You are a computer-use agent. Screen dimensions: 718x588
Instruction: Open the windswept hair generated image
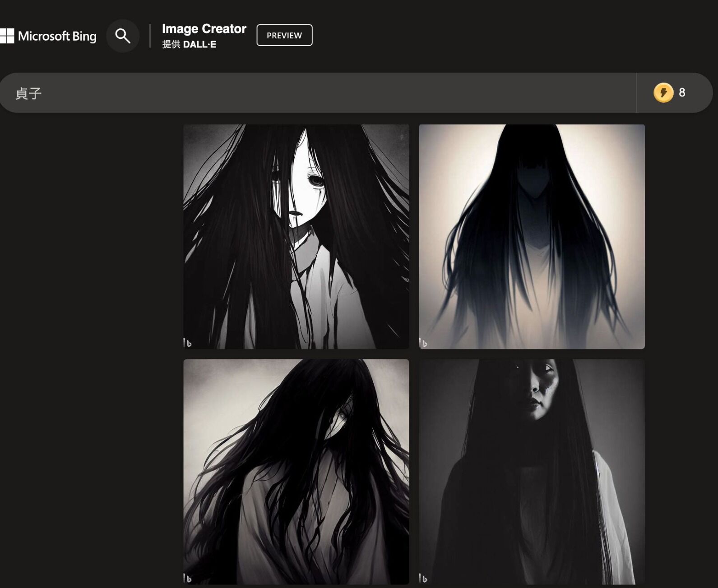[x=296, y=472]
